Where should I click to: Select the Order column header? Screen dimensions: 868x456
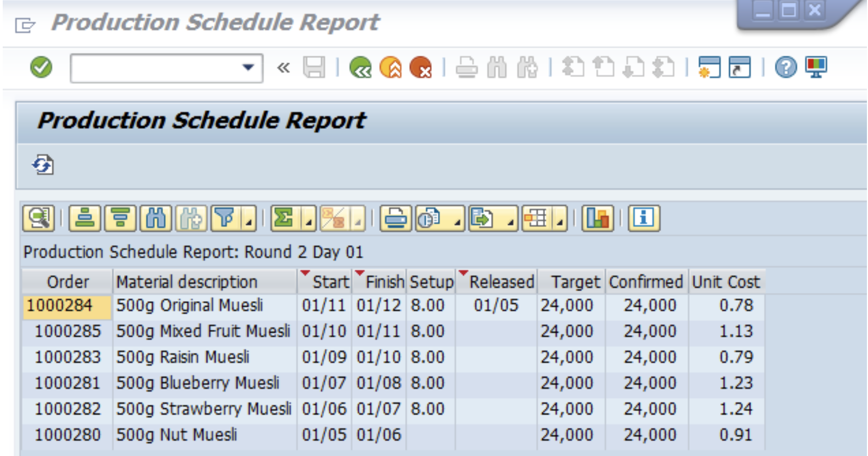[67, 282]
